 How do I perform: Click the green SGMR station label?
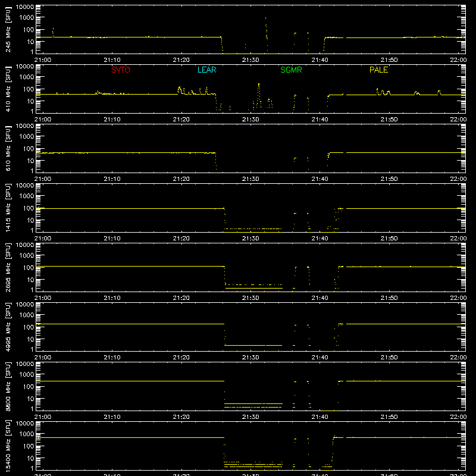(291, 70)
